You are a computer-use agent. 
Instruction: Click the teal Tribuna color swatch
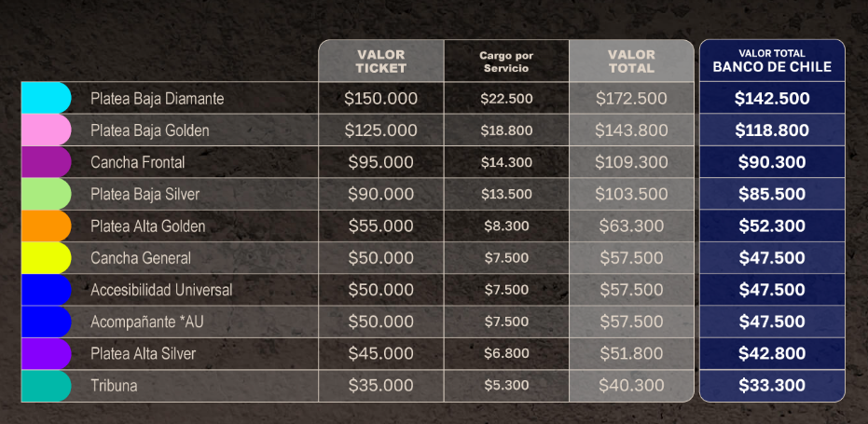point(46,386)
